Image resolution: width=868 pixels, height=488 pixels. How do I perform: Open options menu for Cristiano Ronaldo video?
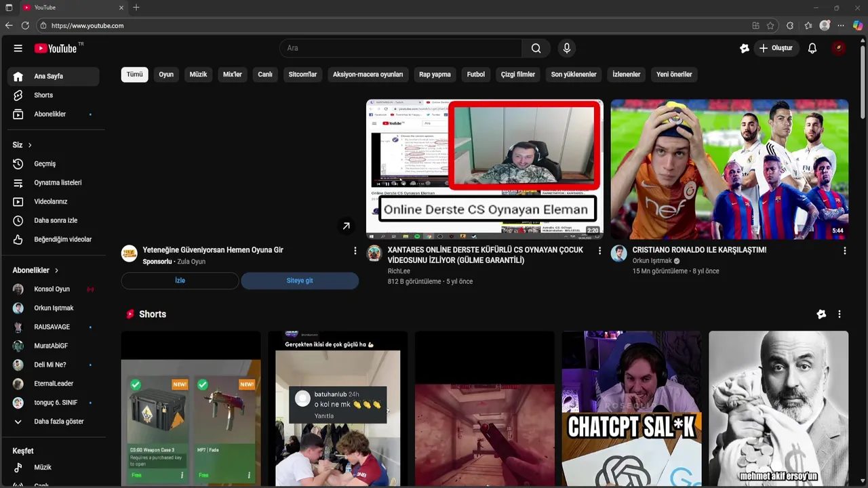click(x=844, y=251)
